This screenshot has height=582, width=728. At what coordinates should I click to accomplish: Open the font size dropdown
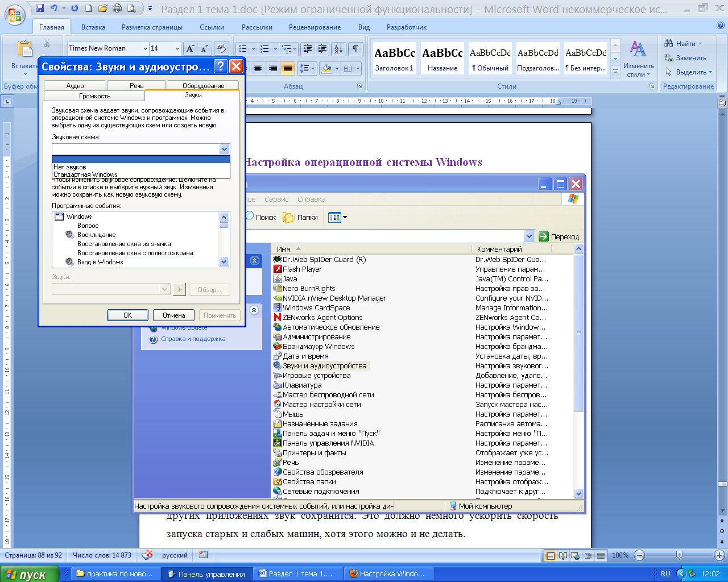(177, 48)
